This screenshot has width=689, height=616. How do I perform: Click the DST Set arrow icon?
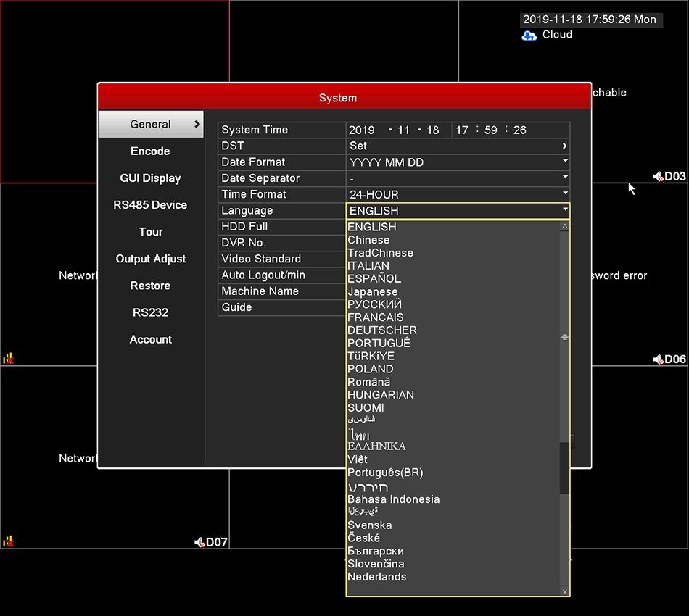point(565,146)
